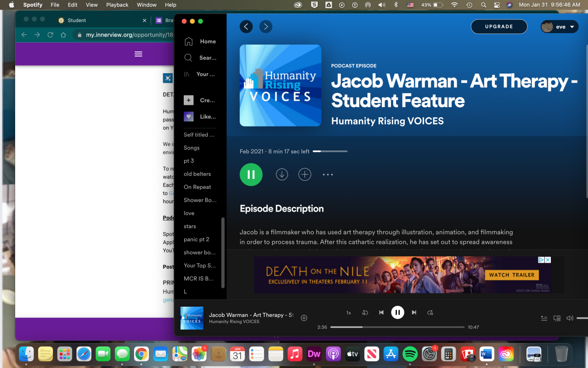Open the eve profile dropdown
Screen dimensions: 588x368
pos(560,27)
